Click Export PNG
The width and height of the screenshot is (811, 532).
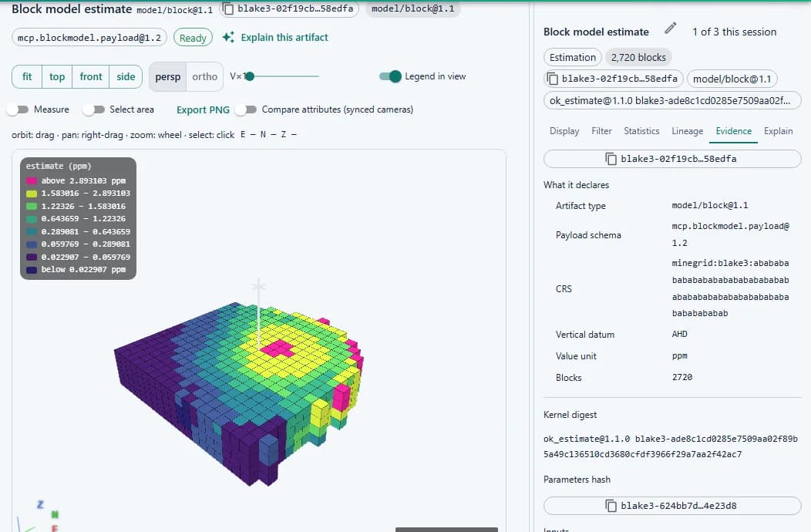point(203,109)
